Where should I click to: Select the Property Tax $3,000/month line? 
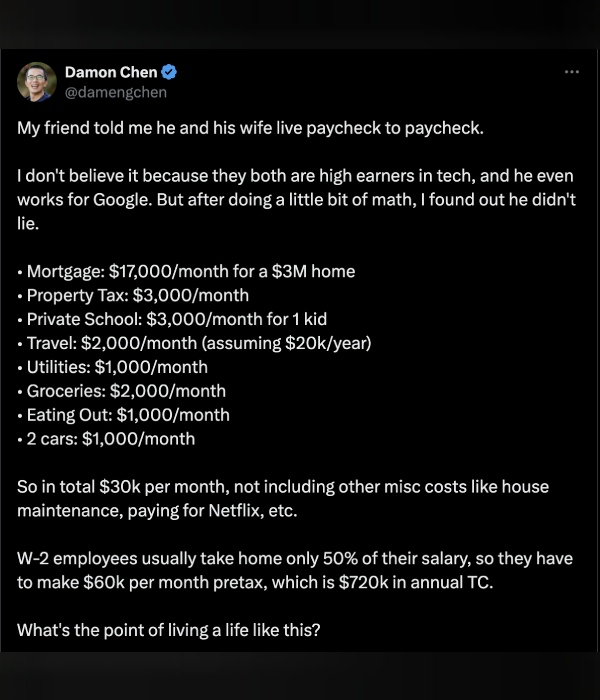(x=137, y=295)
